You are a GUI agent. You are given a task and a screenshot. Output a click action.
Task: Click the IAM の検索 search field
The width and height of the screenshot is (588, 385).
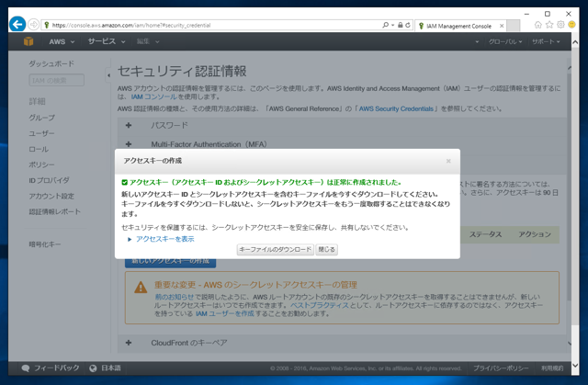click(x=56, y=80)
